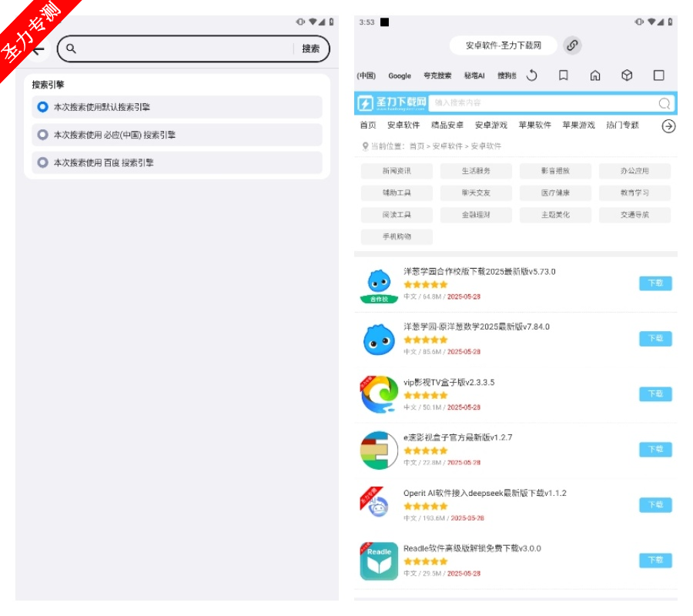The height and width of the screenshot is (616, 693).
Task: Open the 洋葱学园合作校版 app icon
Action: pos(379,286)
